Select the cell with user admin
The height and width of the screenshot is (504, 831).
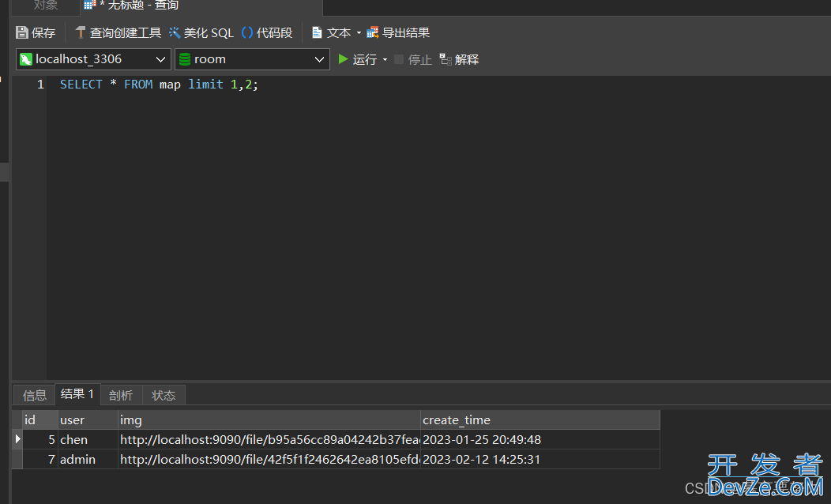pos(88,459)
